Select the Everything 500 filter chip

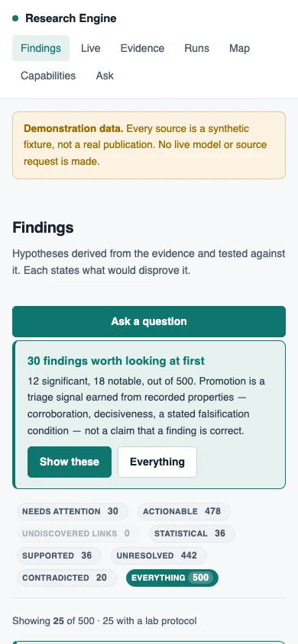point(172,578)
